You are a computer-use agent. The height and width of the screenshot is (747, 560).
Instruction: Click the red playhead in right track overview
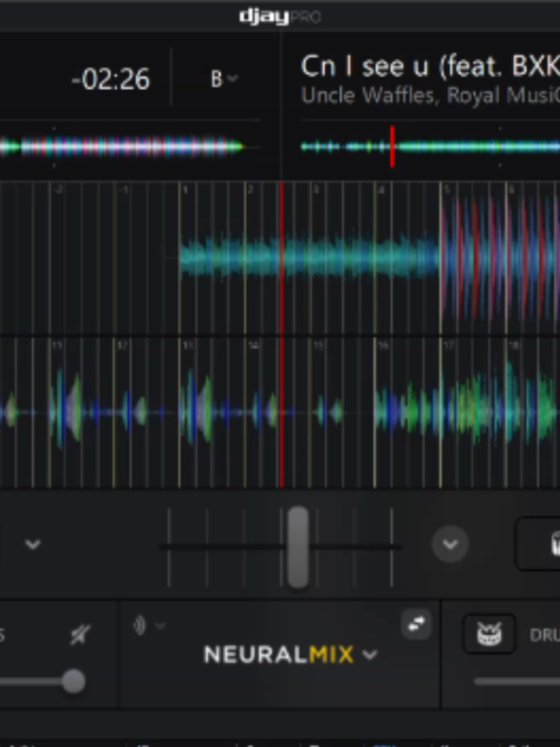point(392,146)
